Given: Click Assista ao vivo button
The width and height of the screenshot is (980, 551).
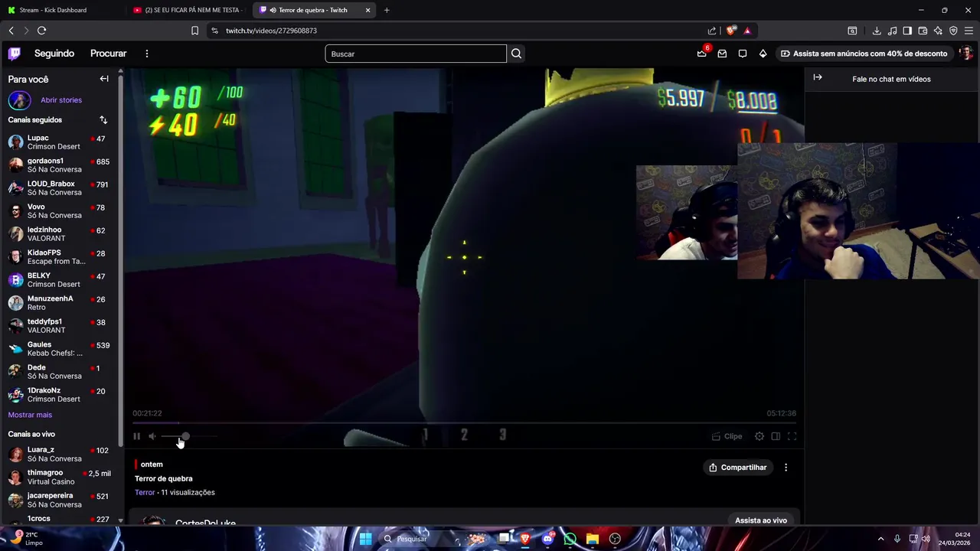Looking at the screenshot, I should click(x=761, y=520).
